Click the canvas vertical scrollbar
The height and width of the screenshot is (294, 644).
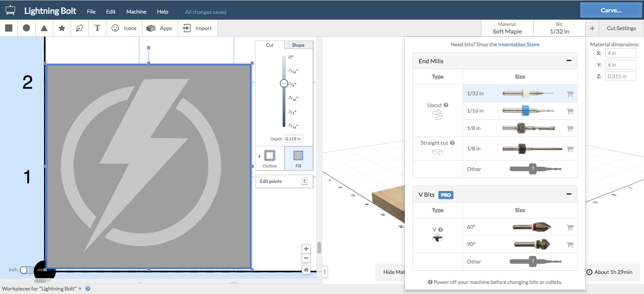[x=319, y=248]
